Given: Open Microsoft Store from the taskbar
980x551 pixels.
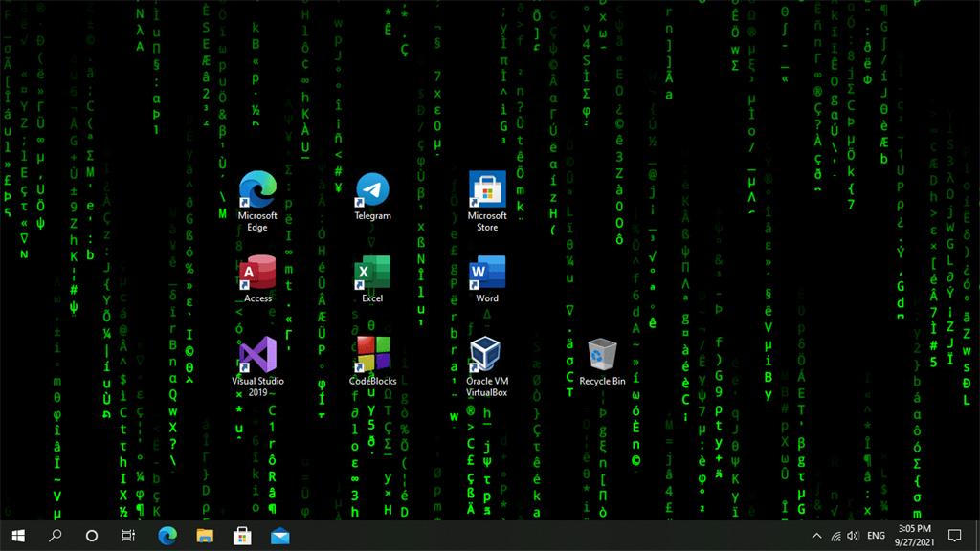Looking at the screenshot, I should pyautogui.click(x=242, y=536).
